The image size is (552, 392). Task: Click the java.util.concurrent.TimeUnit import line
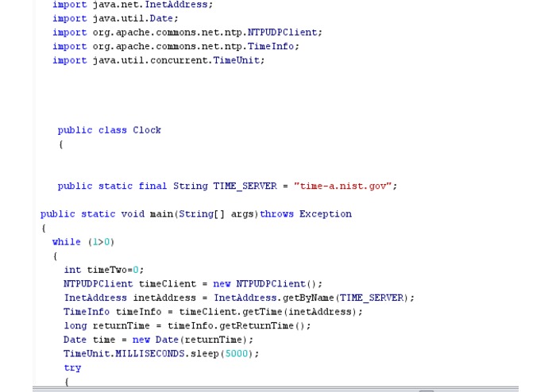(158, 60)
